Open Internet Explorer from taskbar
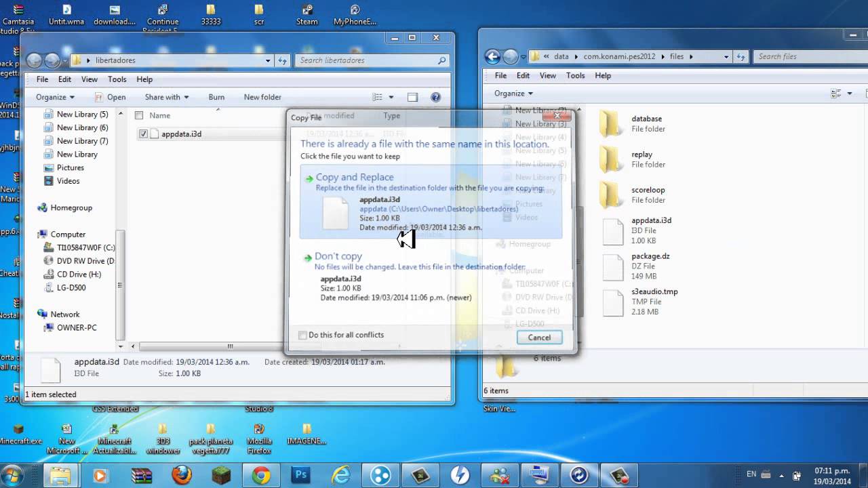This screenshot has width=868, height=488. click(x=341, y=475)
